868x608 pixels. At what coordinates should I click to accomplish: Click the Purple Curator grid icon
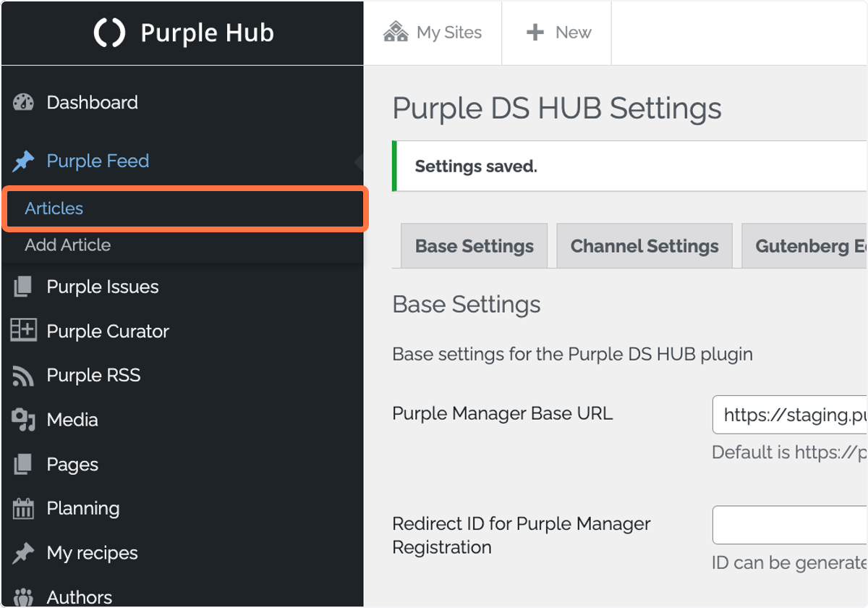(23, 331)
